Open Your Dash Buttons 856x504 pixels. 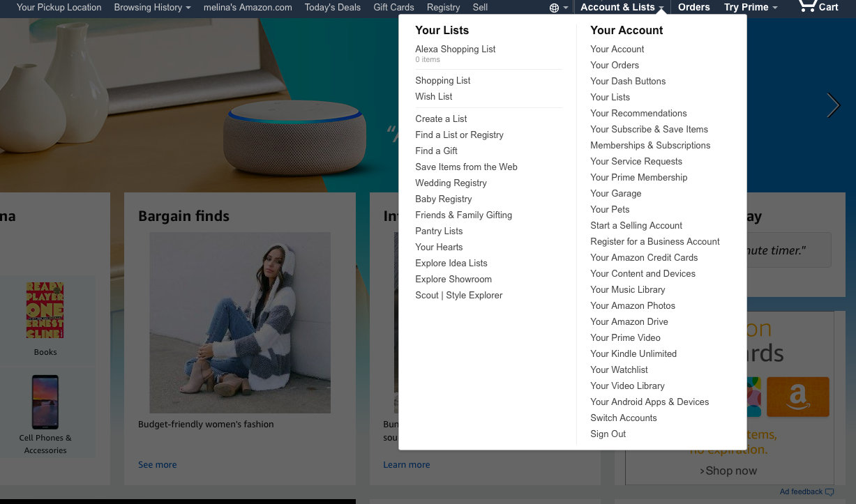pos(628,81)
